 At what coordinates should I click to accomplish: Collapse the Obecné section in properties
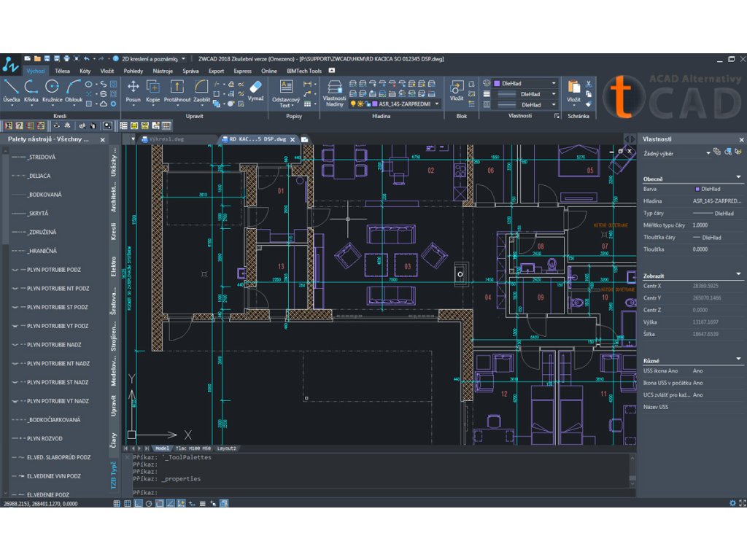[x=738, y=178]
